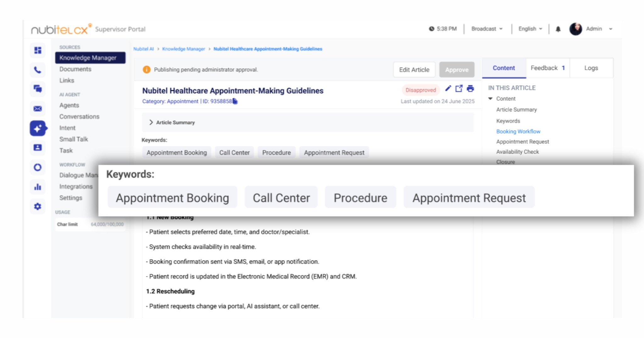Viewport: 644px width, 338px height.
Task: Jump to Booking Workflow section link
Action: pyautogui.click(x=518, y=132)
